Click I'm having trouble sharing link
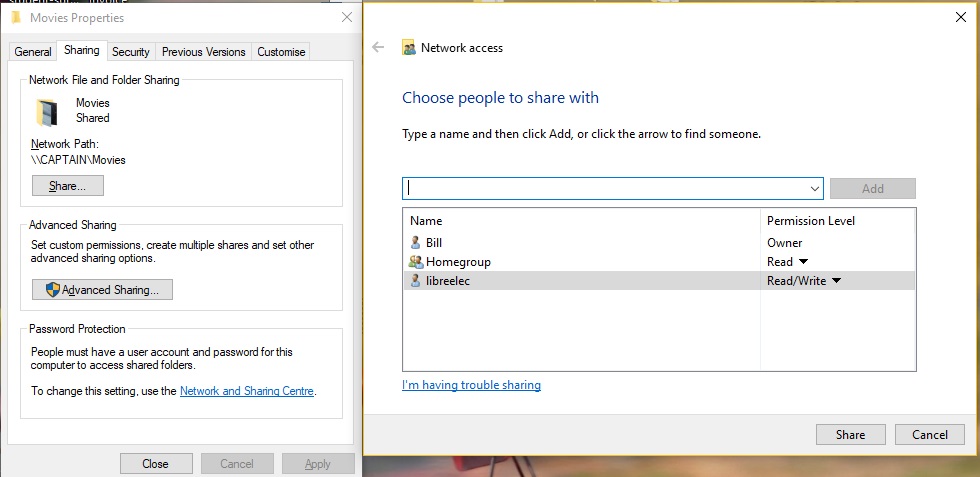 (x=471, y=385)
